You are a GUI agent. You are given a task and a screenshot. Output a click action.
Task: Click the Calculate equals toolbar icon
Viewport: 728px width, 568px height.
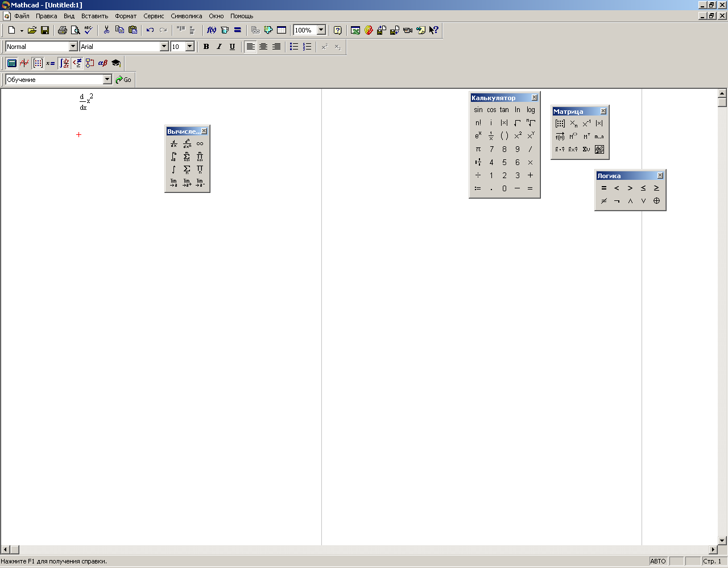point(238,30)
